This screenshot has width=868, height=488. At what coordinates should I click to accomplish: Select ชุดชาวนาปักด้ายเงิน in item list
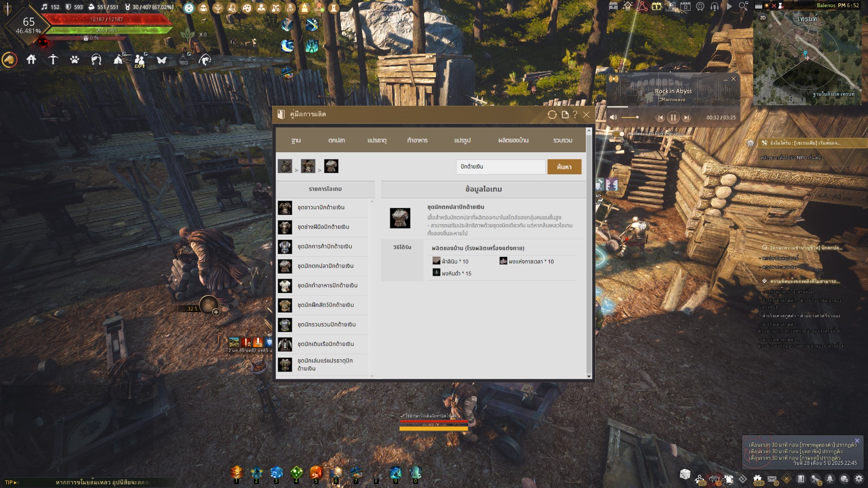coord(323,207)
